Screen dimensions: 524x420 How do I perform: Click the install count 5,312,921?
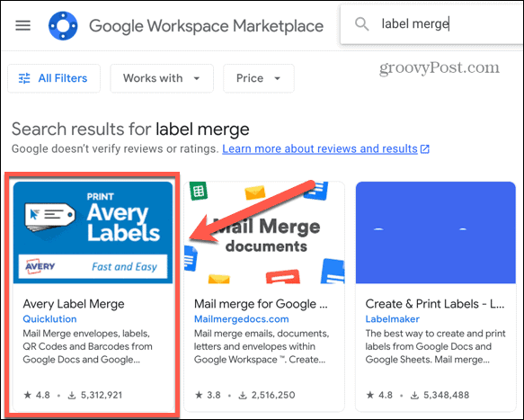(x=102, y=395)
